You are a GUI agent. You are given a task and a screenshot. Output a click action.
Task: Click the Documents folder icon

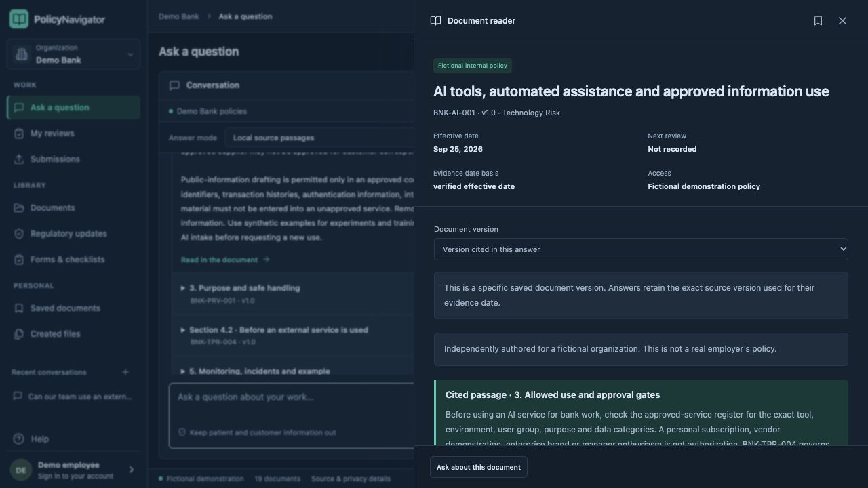click(19, 208)
